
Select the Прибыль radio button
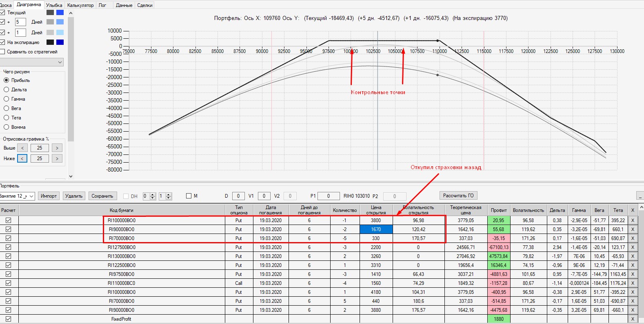pyautogui.click(x=6, y=80)
